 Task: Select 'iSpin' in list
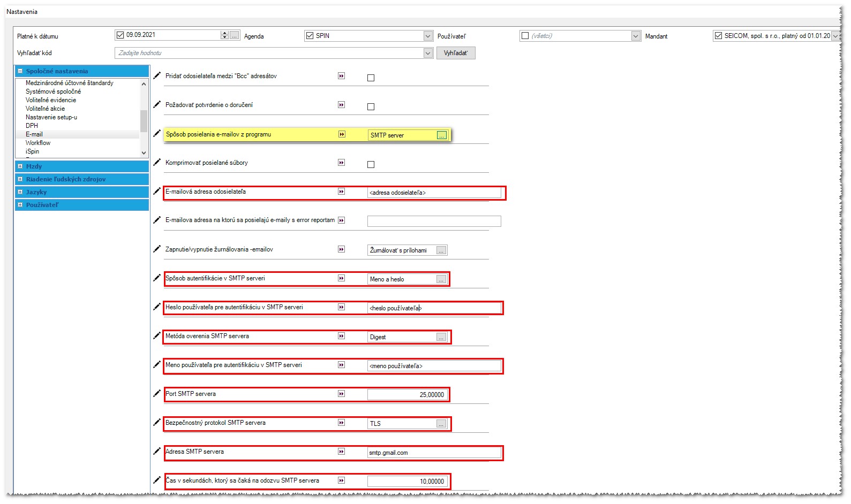[x=32, y=151]
